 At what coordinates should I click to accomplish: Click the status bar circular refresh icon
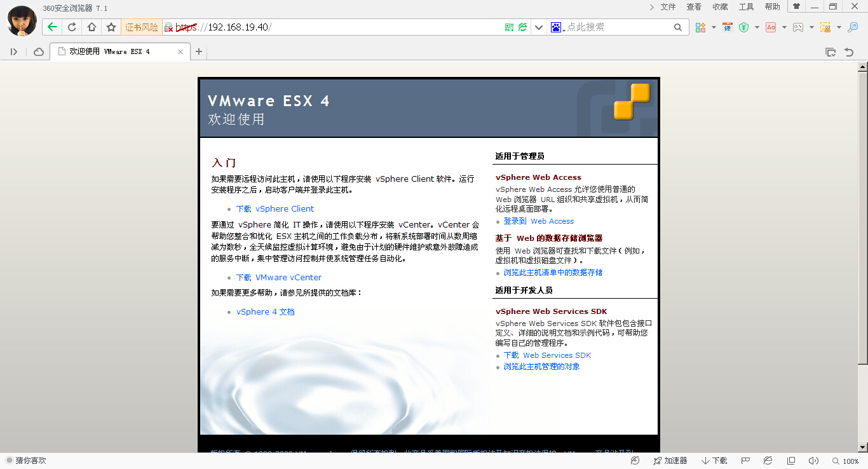(x=635, y=461)
